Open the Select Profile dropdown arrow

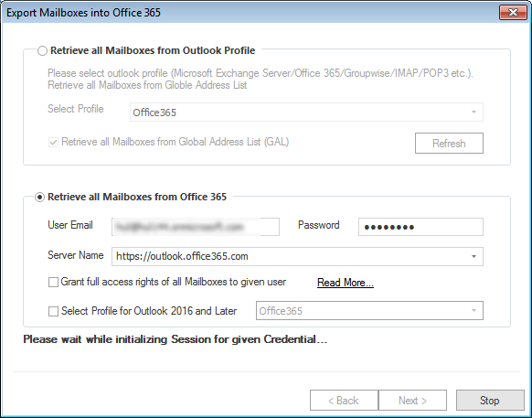[x=473, y=113]
